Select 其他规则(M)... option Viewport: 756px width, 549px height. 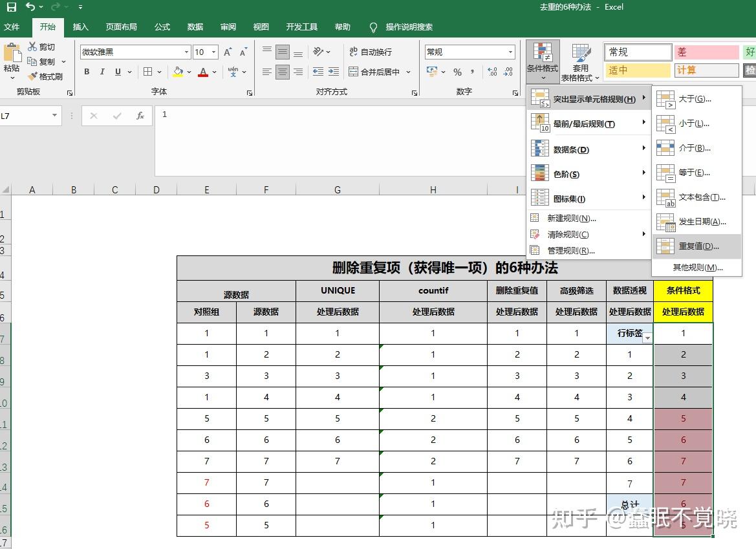697,268
